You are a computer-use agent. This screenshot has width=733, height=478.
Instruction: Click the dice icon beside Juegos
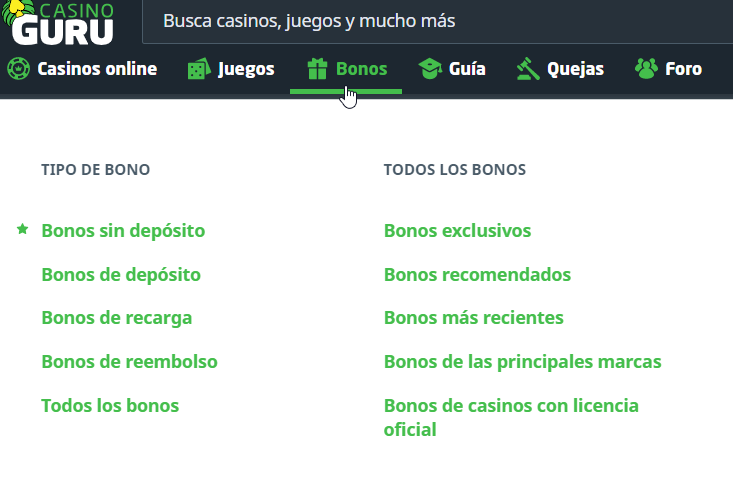click(x=199, y=69)
